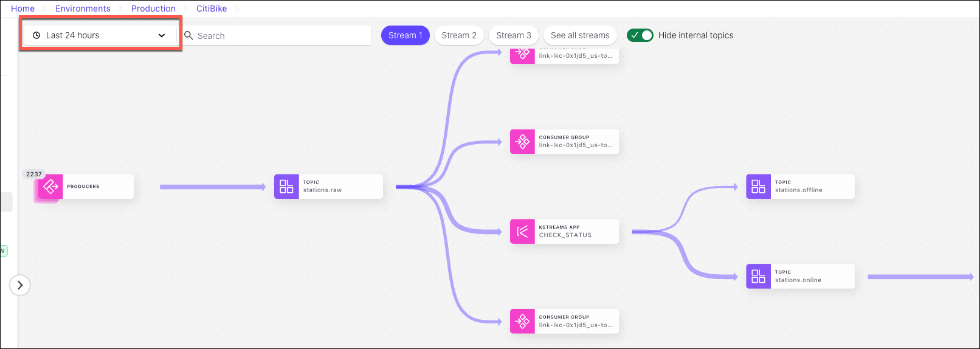Screen dimensions: 980x349
Task: Switch to the Stream 2 tab
Action: coord(459,35)
